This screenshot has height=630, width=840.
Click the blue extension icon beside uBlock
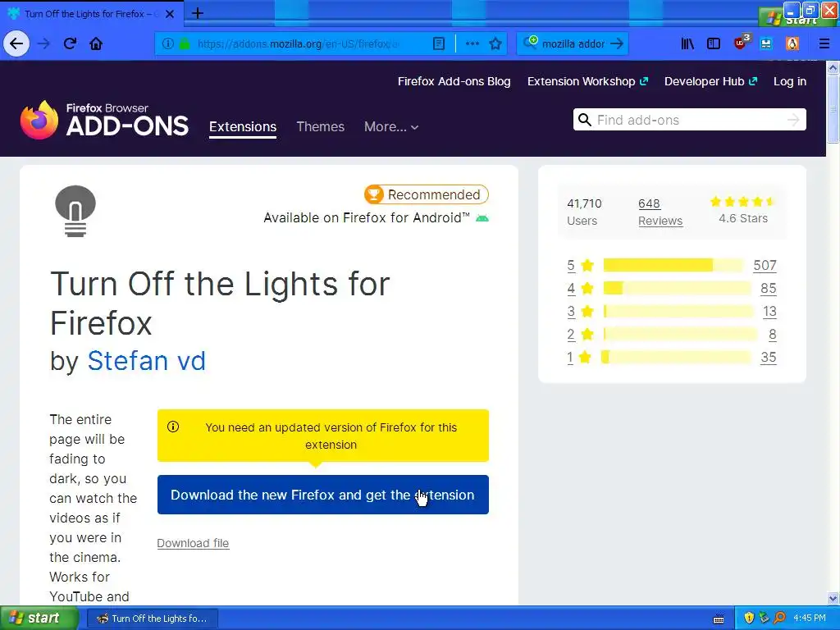pyautogui.click(x=766, y=43)
